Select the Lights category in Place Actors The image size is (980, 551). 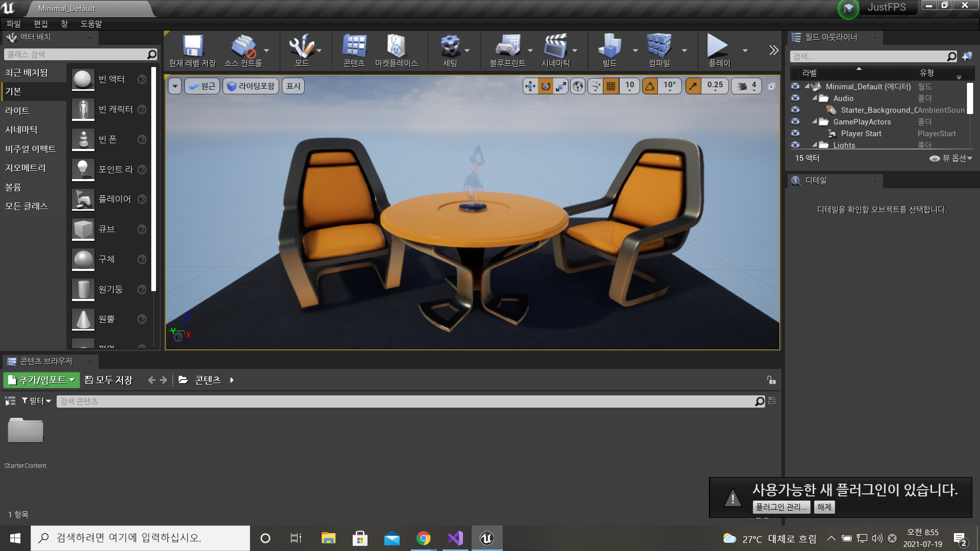coord(17,111)
